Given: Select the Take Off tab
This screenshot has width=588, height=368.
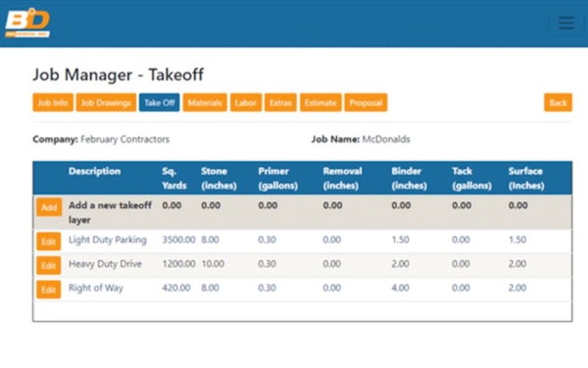Looking at the screenshot, I should tap(160, 102).
